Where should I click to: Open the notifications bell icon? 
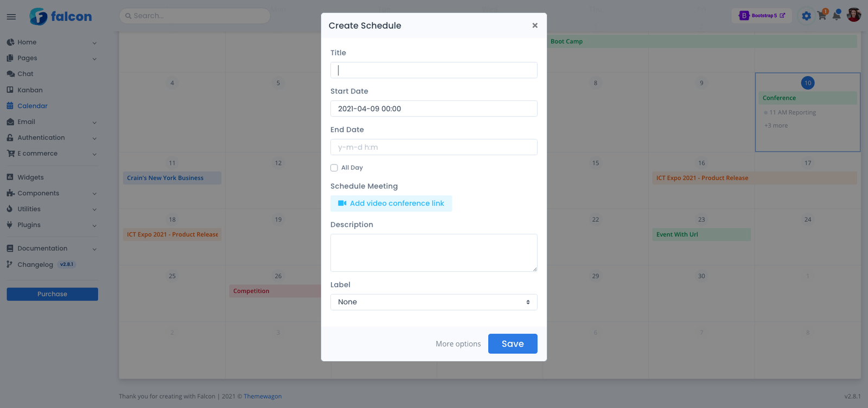(837, 16)
